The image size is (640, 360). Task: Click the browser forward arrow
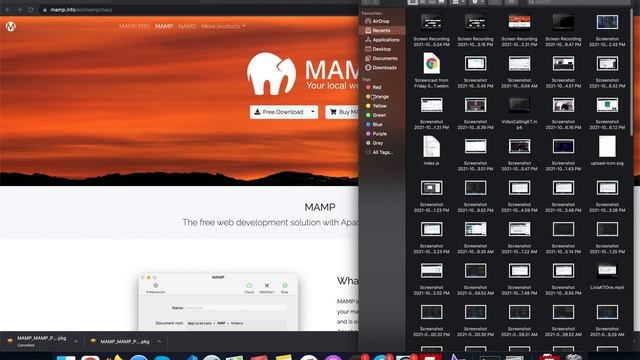pyautogui.click(x=19, y=9)
